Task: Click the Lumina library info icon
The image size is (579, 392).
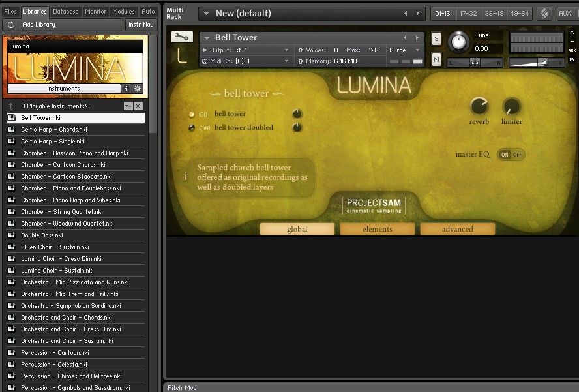Action: point(126,89)
